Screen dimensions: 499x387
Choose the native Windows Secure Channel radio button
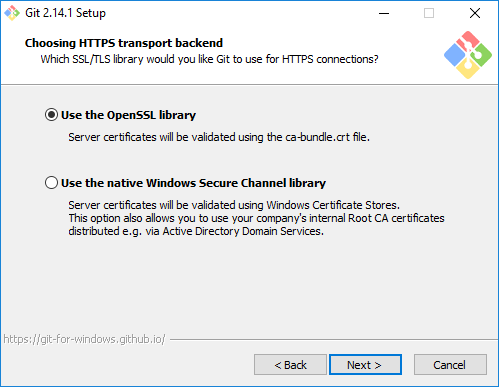51,183
